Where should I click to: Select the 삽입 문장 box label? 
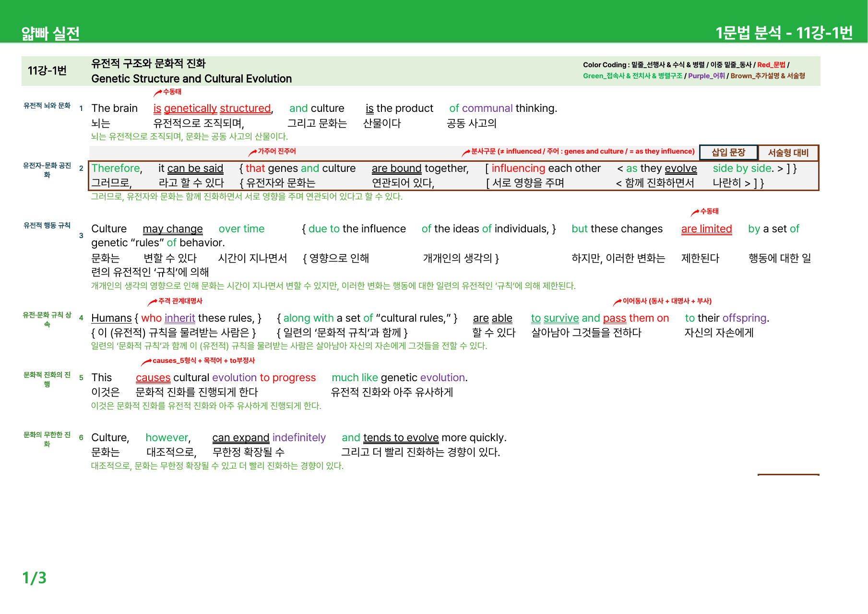(x=728, y=153)
